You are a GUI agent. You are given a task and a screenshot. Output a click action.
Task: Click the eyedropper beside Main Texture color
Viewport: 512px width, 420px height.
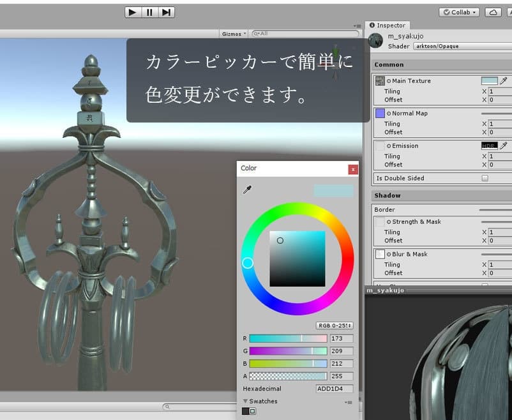tap(504, 81)
